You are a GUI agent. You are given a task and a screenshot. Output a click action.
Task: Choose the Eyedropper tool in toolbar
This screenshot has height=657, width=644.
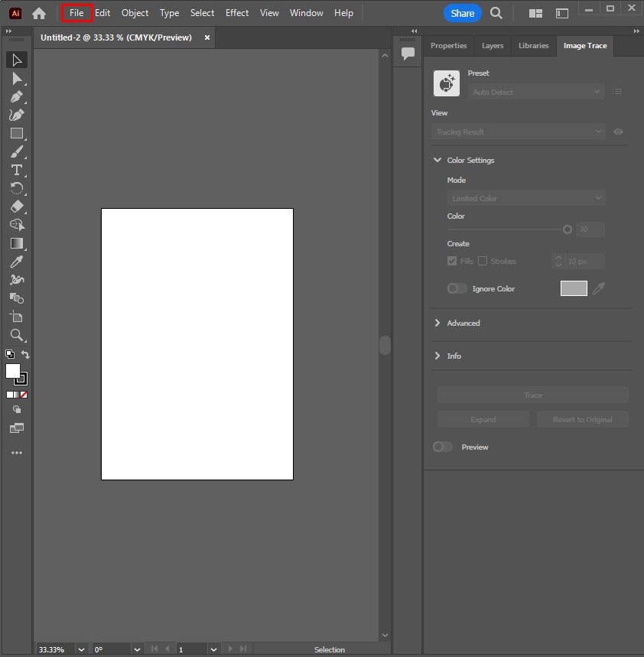coord(16,262)
